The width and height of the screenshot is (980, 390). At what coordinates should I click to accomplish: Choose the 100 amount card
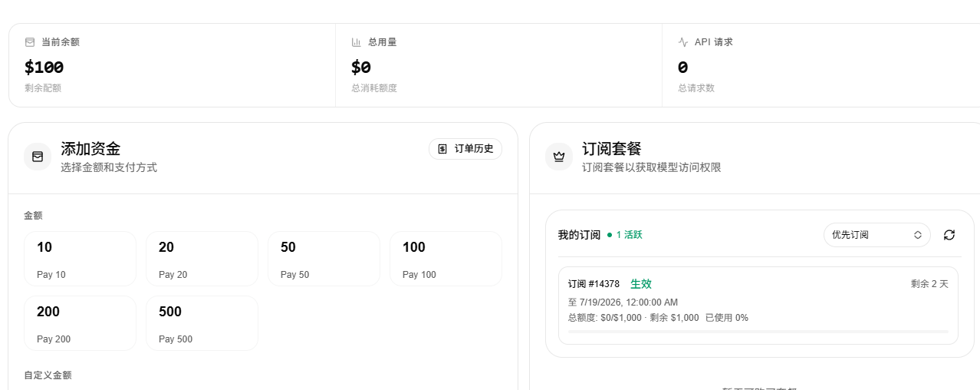pos(446,259)
